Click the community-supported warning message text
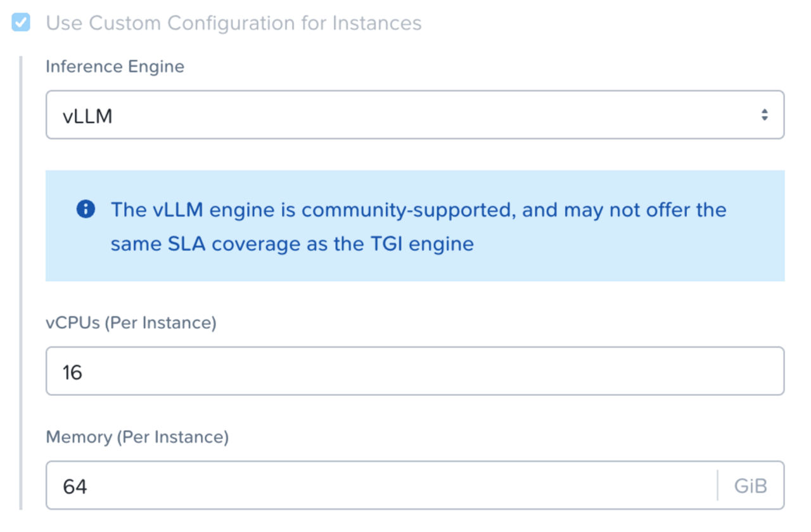Viewport: 811px width, 532px height. [418, 226]
